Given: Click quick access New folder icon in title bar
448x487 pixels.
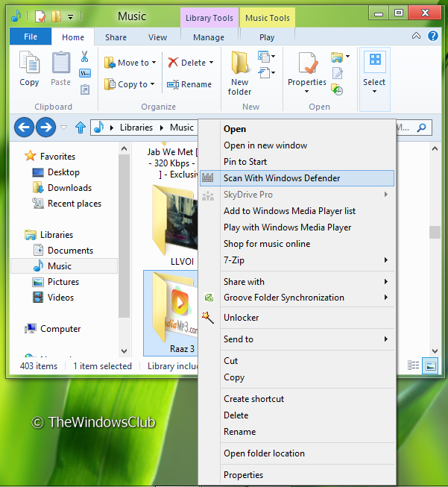Looking at the screenshot, I should click(x=56, y=16).
